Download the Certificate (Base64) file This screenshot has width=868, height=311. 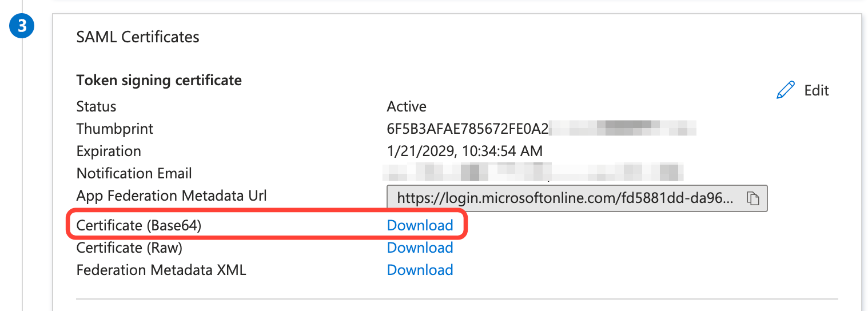[x=420, y=225]
